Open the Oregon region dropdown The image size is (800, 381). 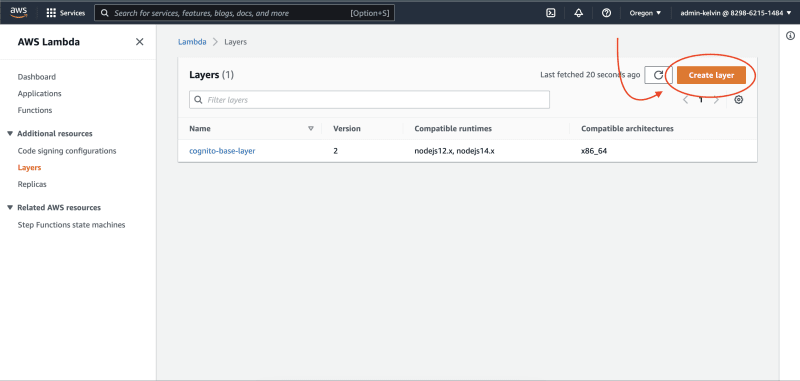pos(645,13)
